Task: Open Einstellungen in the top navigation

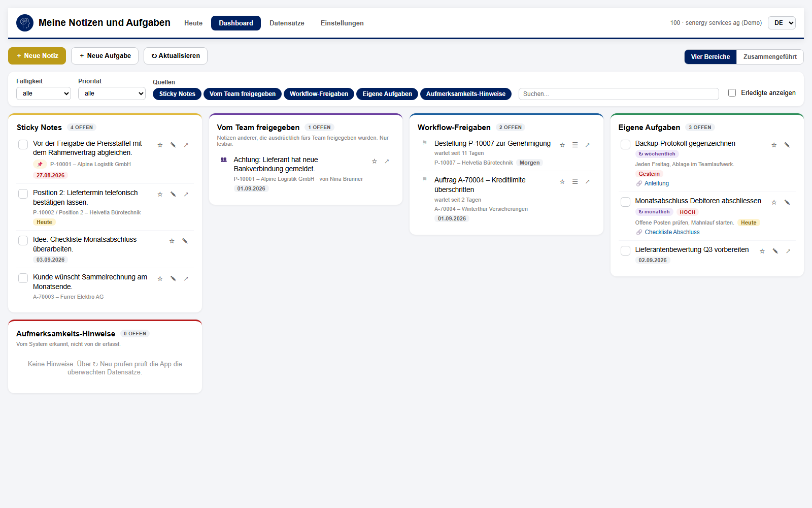Action: pyautogui.click(x=342, y=23)
